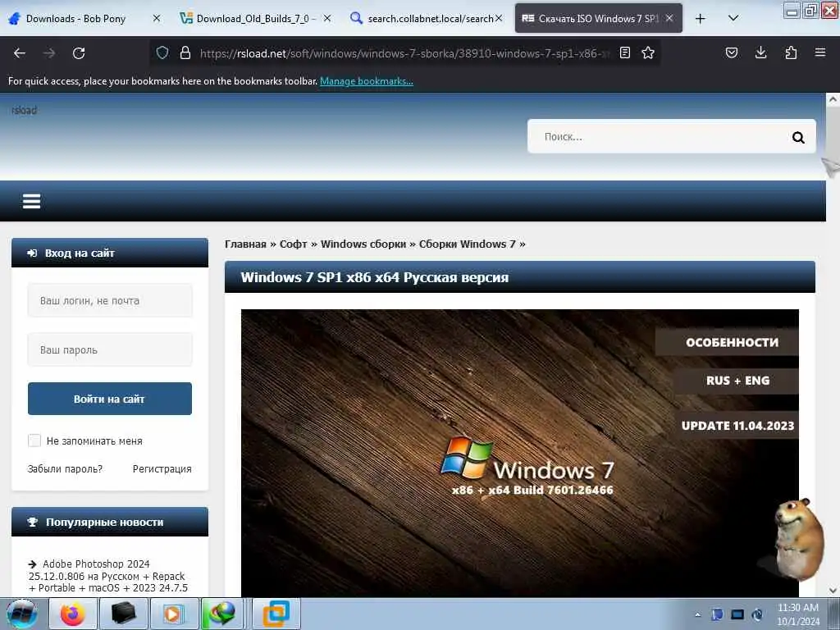Open the hamburger site navigation menu
The image size is (840, 630).
[32, 202]
